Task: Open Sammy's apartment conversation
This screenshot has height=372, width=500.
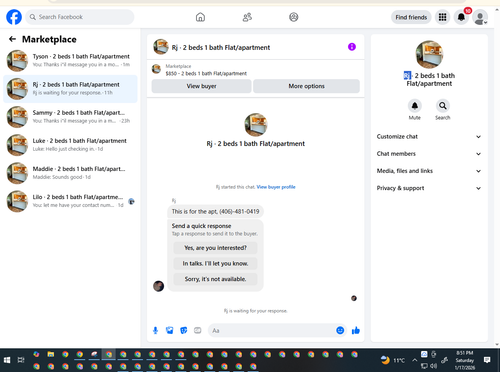Action: [70, 117]
